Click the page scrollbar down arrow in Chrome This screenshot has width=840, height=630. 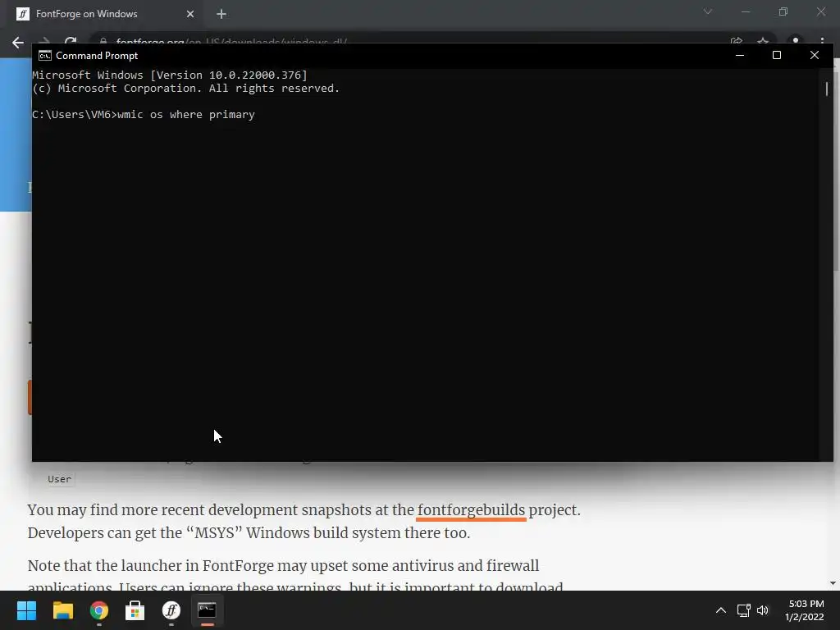pyautogui.click(x=833, y=583)
